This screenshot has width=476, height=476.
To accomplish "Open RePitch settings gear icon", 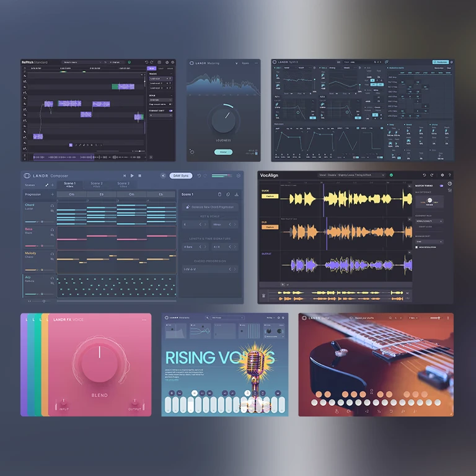I will tap(173, 62).
